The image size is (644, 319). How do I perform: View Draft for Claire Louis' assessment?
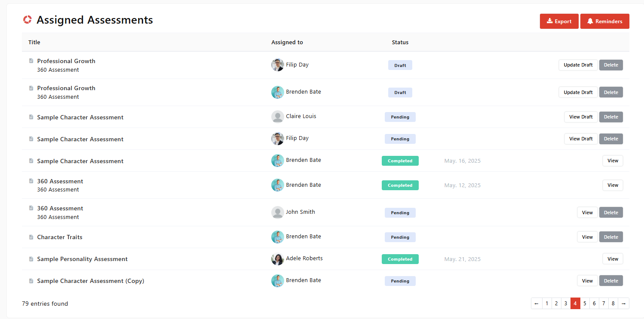(581, 117)
